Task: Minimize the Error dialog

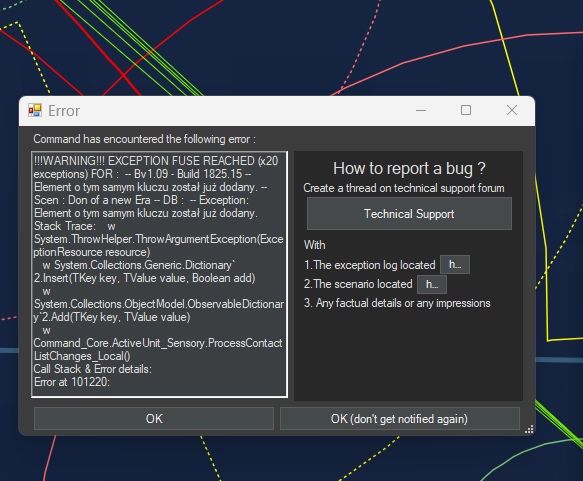Action: coord(421,110)
